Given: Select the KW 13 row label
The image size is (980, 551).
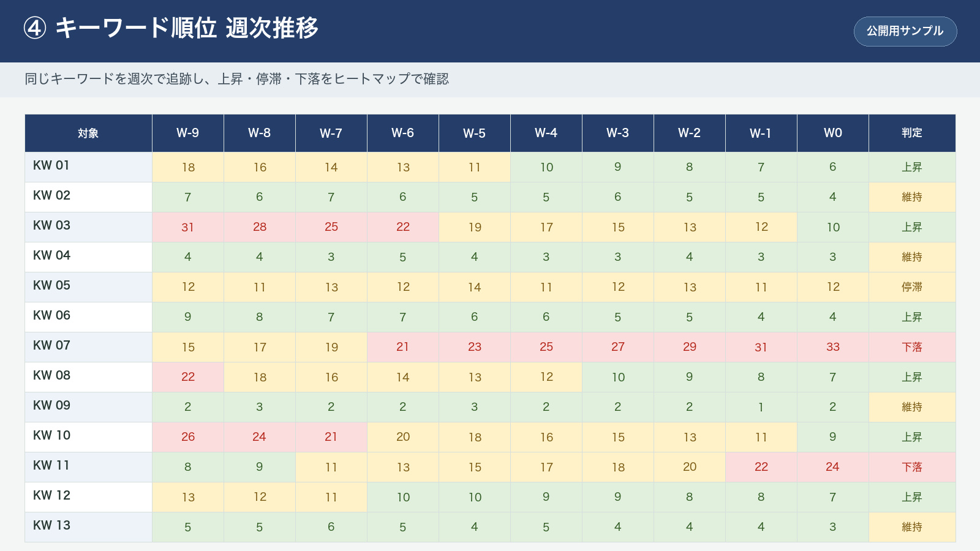Looking at the screenshot, I should (x=88, y=527).
